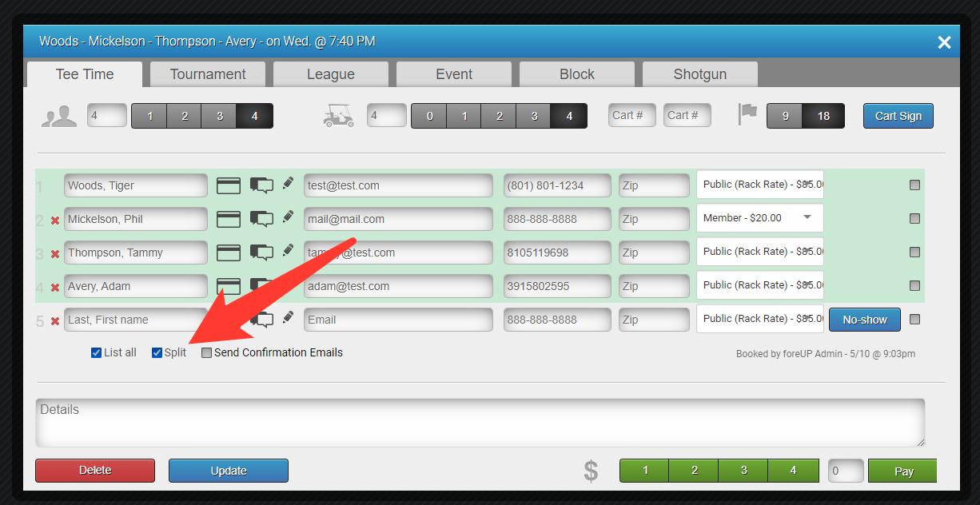Check the checkbox at the end of Tiger Woods's row
Viewport: 980px width, 505px height.
(x=914, y=185)
